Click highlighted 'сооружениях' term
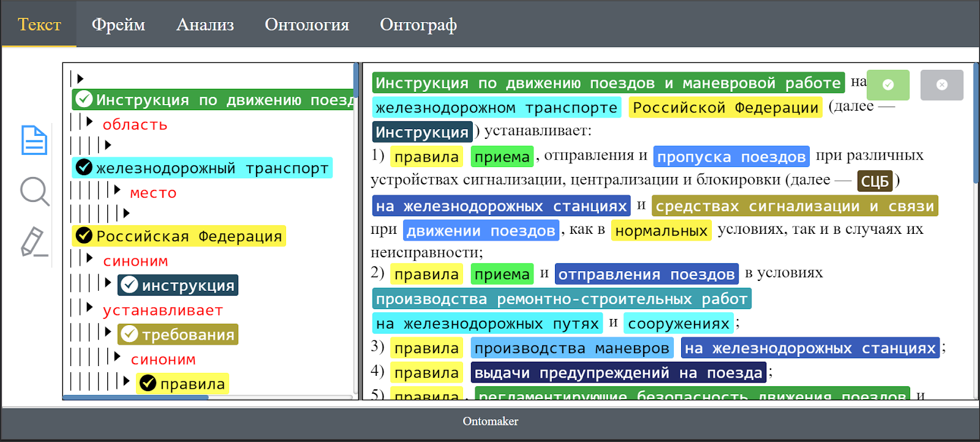The height and width of the screenshot is (442, 980). [679, 323]
